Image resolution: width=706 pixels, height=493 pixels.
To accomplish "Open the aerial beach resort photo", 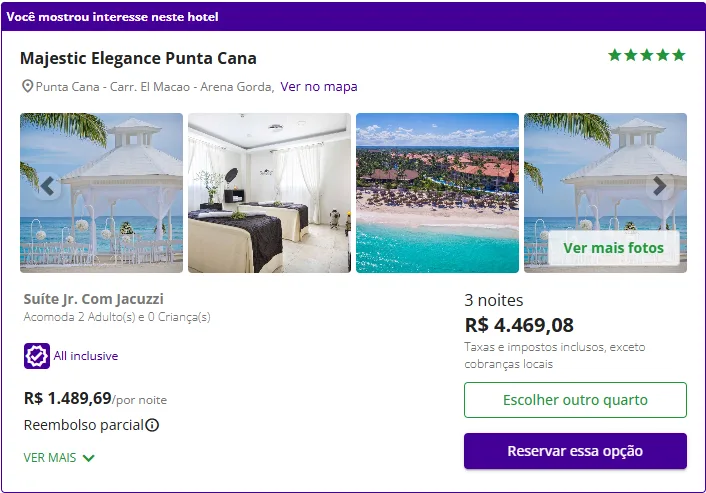I will 437,193.
